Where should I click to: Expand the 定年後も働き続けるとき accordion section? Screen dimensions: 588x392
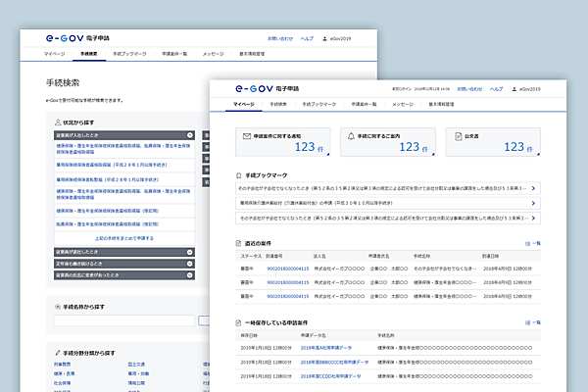point(188,263)
